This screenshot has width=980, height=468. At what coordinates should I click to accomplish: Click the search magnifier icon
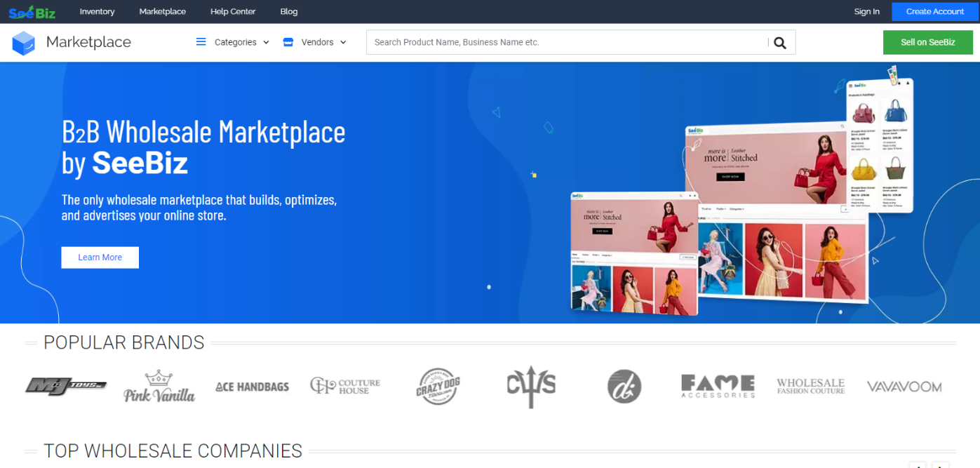tap(780, 43)
